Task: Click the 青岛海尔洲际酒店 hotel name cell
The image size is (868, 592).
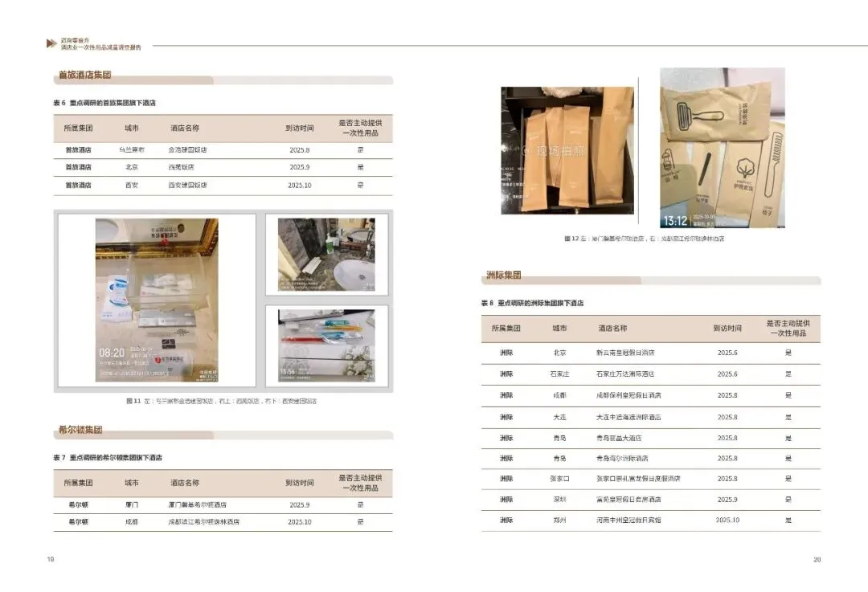Action: point(622,459)
